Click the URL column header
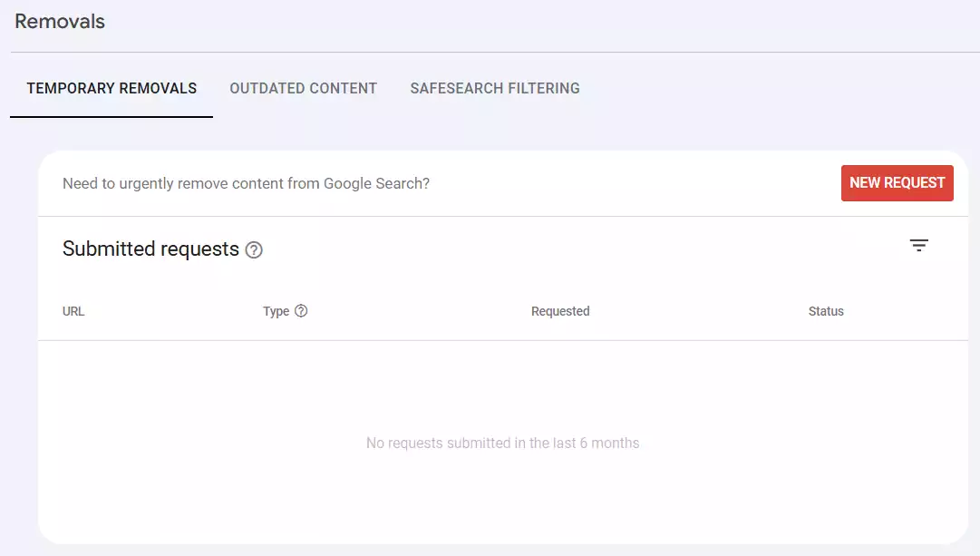Image resolution: width=980 pixels, height=556 pixels. click(x=73, y=310)
